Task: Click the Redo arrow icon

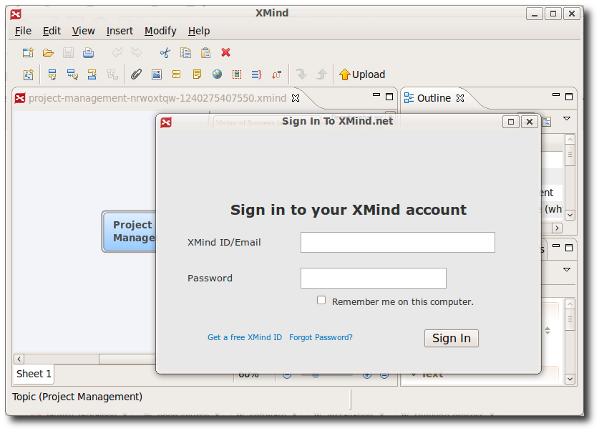Action: pos(137,52)
